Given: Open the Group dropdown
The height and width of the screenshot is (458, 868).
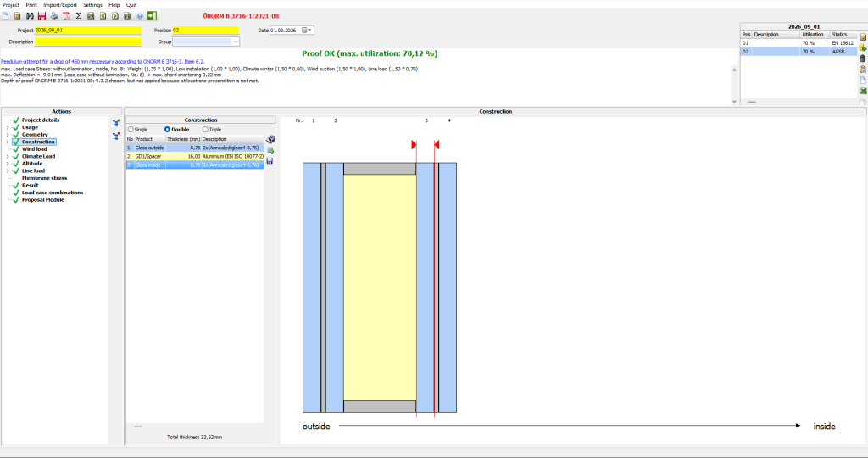Looking at the screenshot, I should (206, 42).
